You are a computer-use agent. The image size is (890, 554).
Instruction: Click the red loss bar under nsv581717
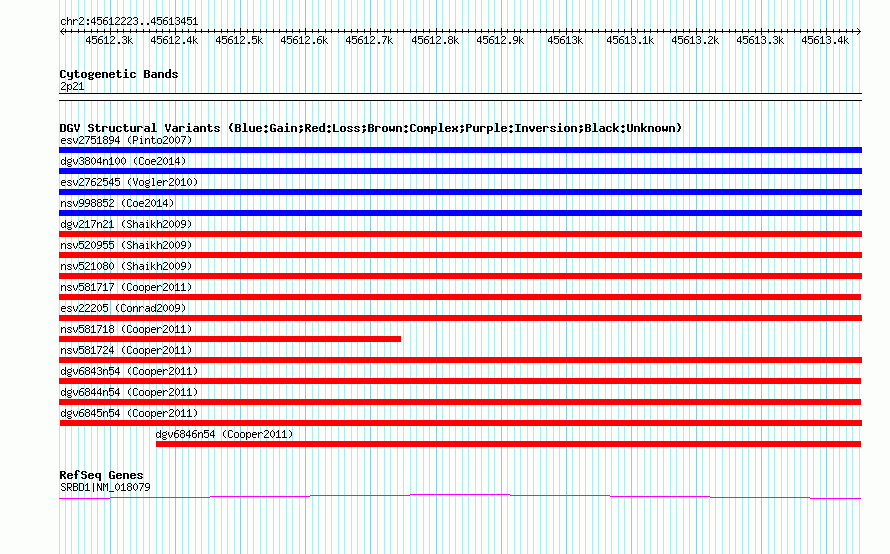(x=460, y=297)
